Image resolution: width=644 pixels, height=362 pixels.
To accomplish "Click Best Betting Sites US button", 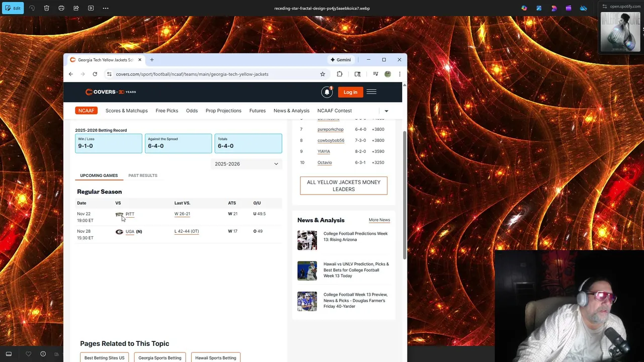I will click(x=104, y=357).
